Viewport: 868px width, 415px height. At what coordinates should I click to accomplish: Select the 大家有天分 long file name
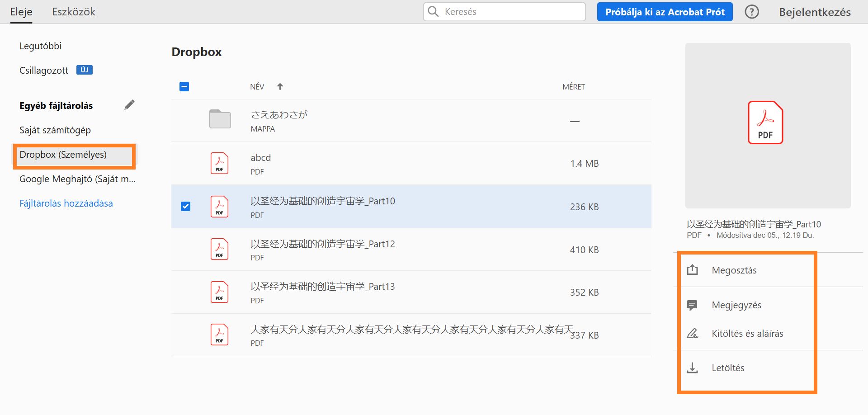412,330
